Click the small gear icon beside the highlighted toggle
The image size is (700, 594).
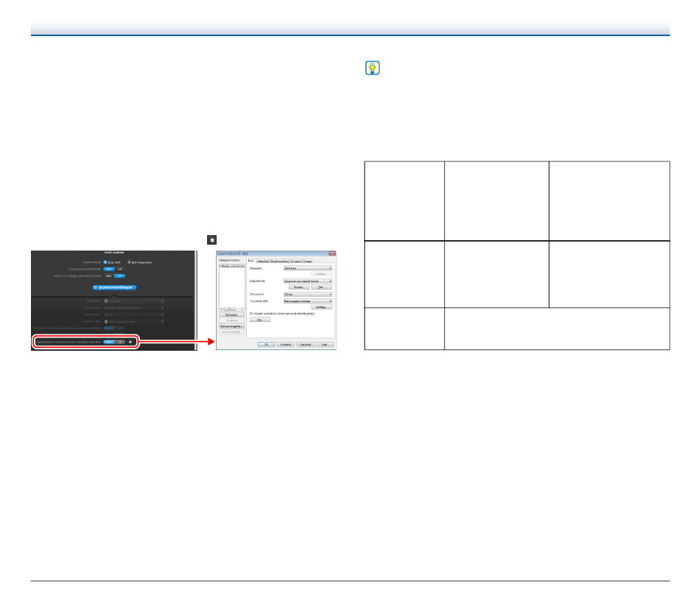click(130, 342)
